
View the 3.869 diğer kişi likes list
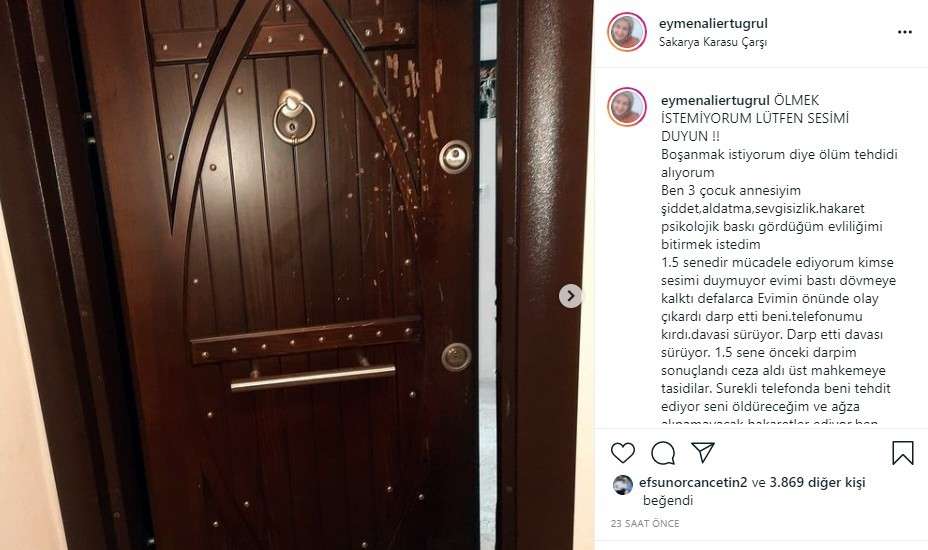click(817, 483)
